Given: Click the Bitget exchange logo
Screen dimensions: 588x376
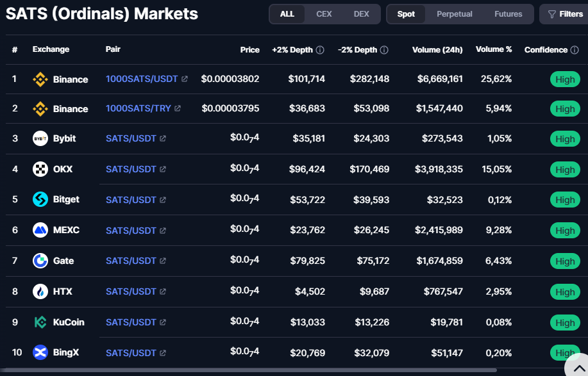Looking at the screenshot, I should click(x=40, y=199).
